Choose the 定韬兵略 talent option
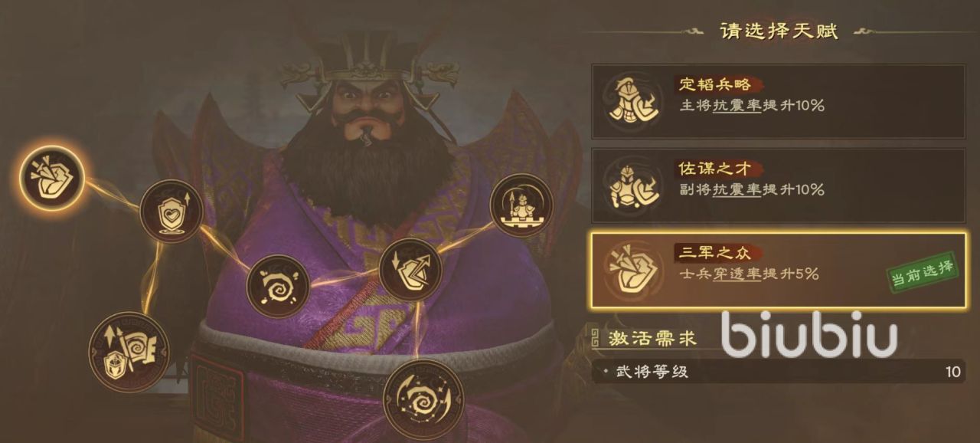Screen dimensions: 980x443 tap(778, 101)
